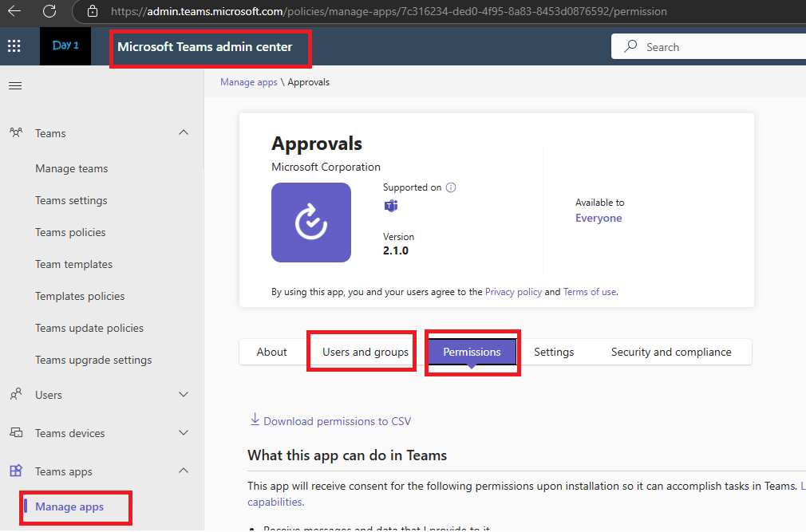The height and width of the screenshot is (532, 806).
Task: Switch to Users and groups tab
Action: pyautogui.click(x=365, y=352)
